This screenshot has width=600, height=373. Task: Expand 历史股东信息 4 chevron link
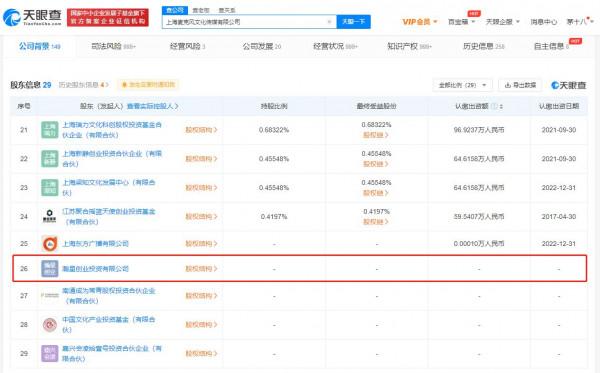click(84, 85)
